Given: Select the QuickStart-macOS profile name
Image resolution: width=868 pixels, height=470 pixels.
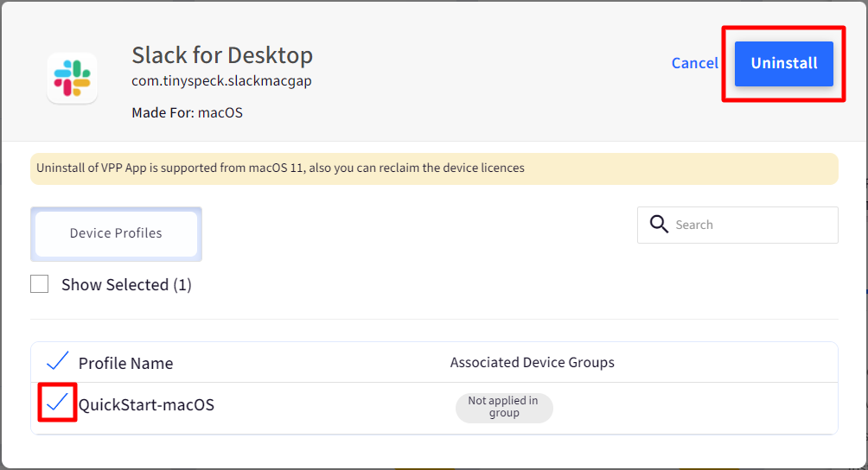Looking at the screenshot, I should [146, 404].
